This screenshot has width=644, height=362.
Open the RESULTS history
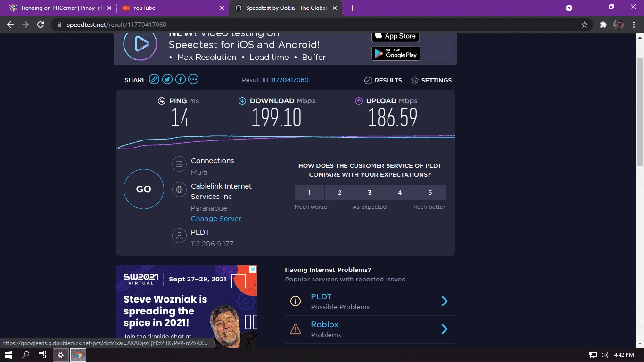click(383, 81)
